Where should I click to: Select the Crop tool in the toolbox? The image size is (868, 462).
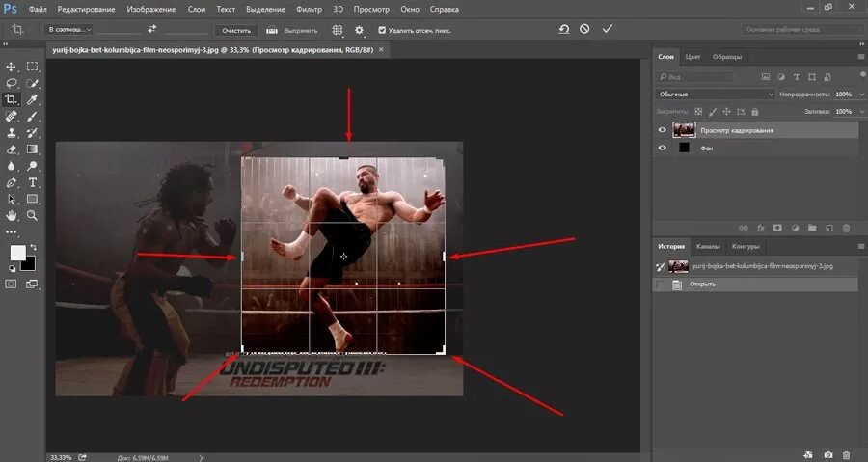tap(11, 100)
